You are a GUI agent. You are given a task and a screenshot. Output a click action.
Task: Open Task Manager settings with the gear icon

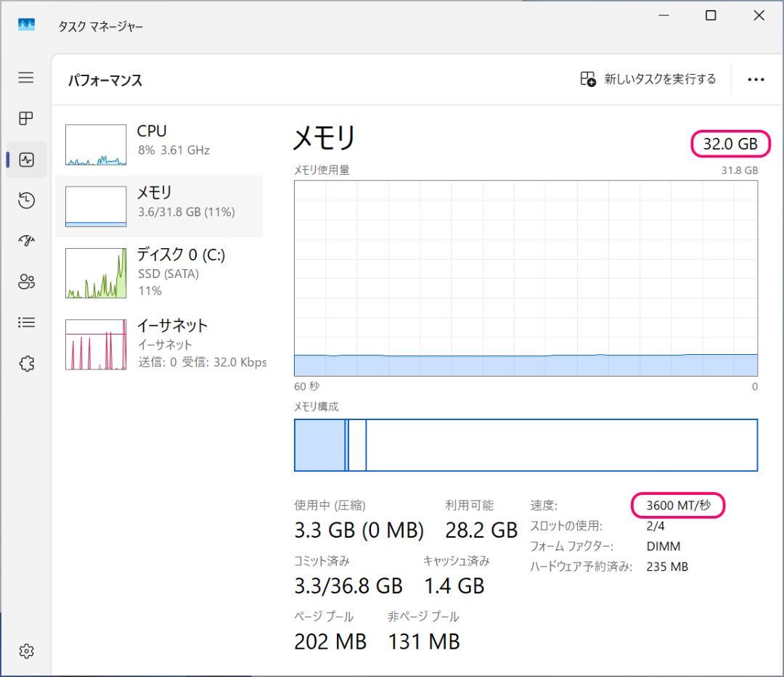(x=26, y=652)
